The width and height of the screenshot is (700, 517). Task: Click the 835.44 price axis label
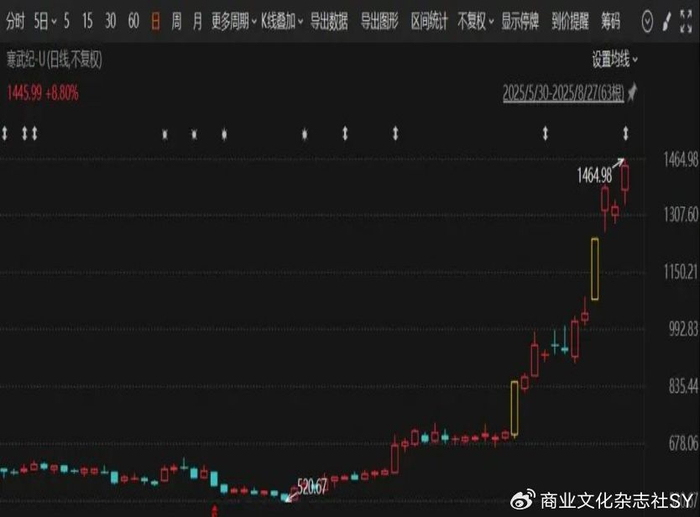tap(683, 386)
